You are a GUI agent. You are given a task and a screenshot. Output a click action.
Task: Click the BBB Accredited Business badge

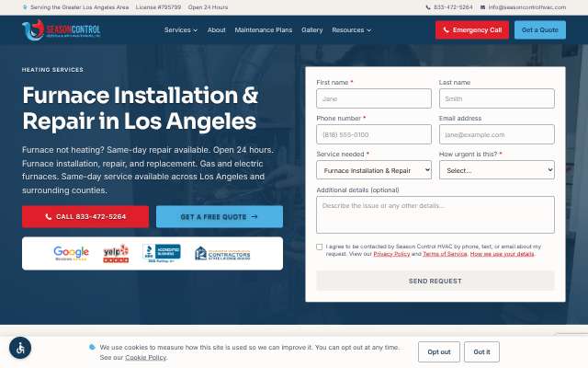(x=162, y=254)
